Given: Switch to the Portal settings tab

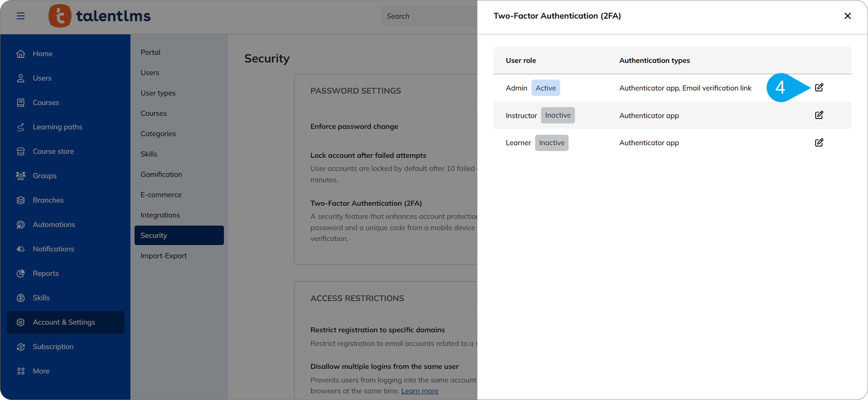Looking at the screenshot, I should pos(150,52).
